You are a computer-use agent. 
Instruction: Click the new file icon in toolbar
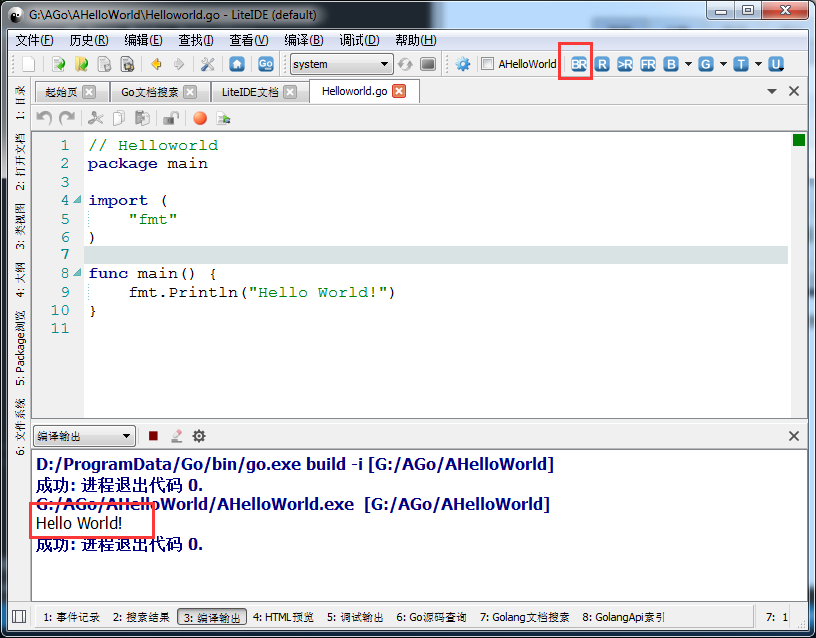(29, 64)
